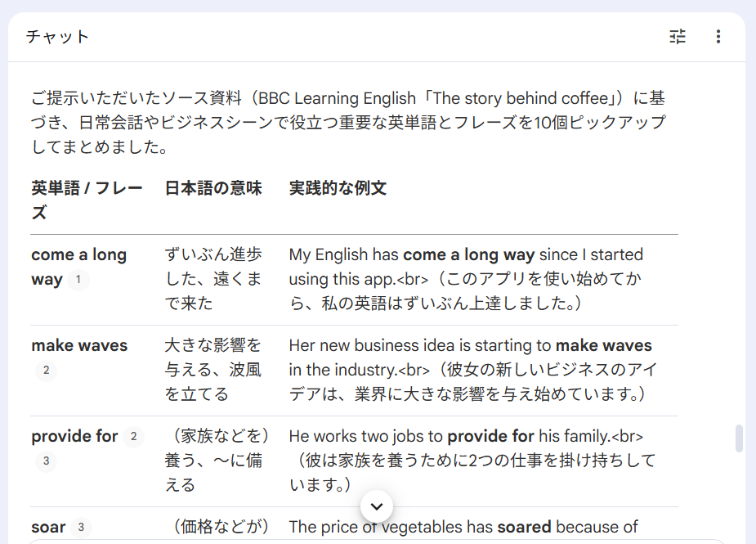Click the intro paragraph mentioning BBC Learning English

pyautogui.click(x=347, y=123)
